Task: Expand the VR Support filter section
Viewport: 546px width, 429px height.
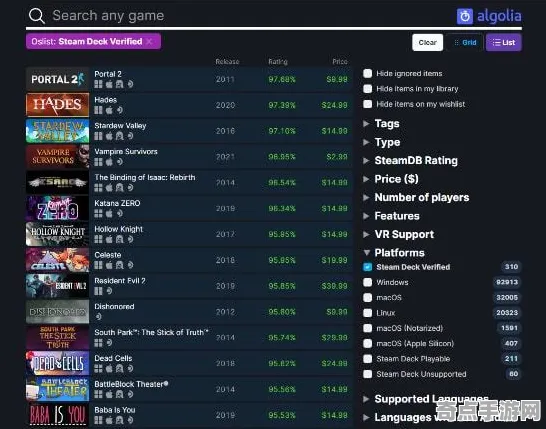Action: point(398,234)
